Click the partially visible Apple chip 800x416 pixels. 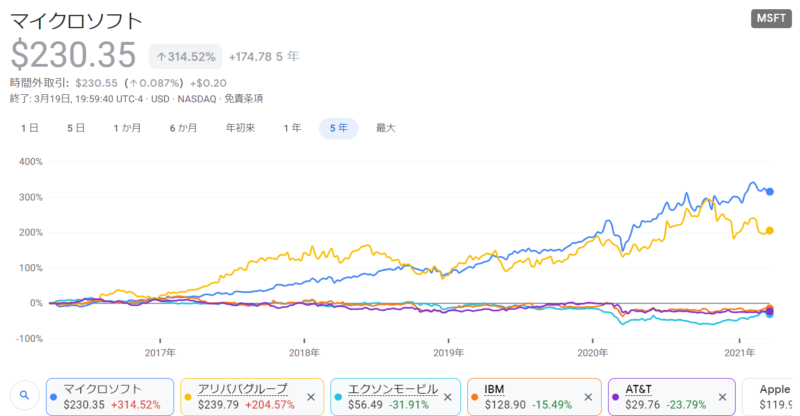tap(768, 397)
